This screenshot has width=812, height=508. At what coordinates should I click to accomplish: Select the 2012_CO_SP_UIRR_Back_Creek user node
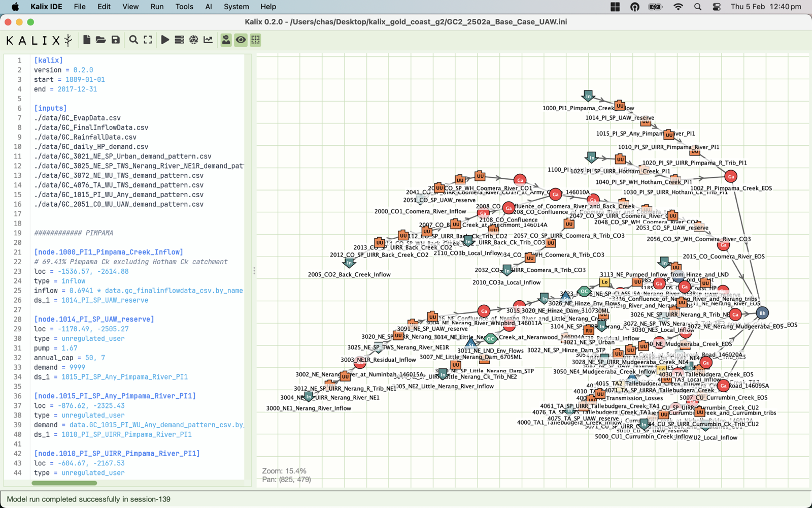coord(379,243)
